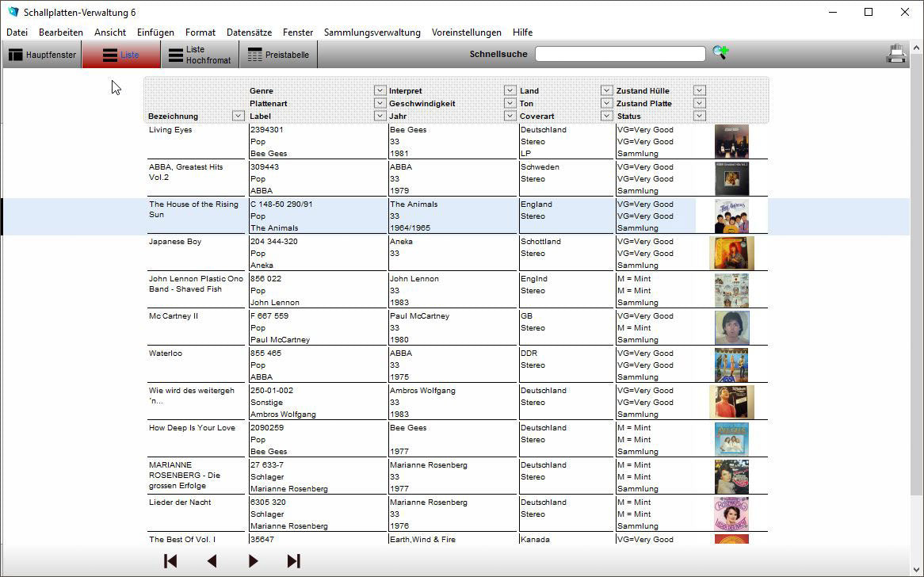
Task: Switch to Liste Hochformat view
Action: coord(200,55)
